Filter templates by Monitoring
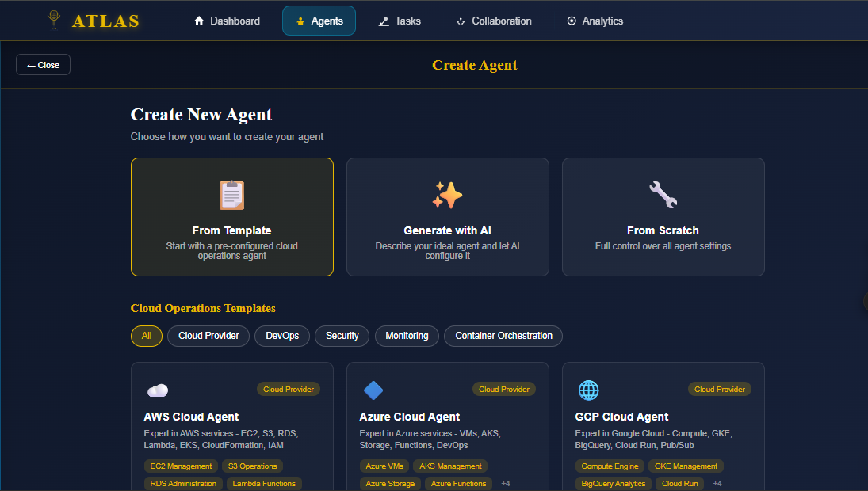Screen dimensions: 868x491 (x=407, y=336)
